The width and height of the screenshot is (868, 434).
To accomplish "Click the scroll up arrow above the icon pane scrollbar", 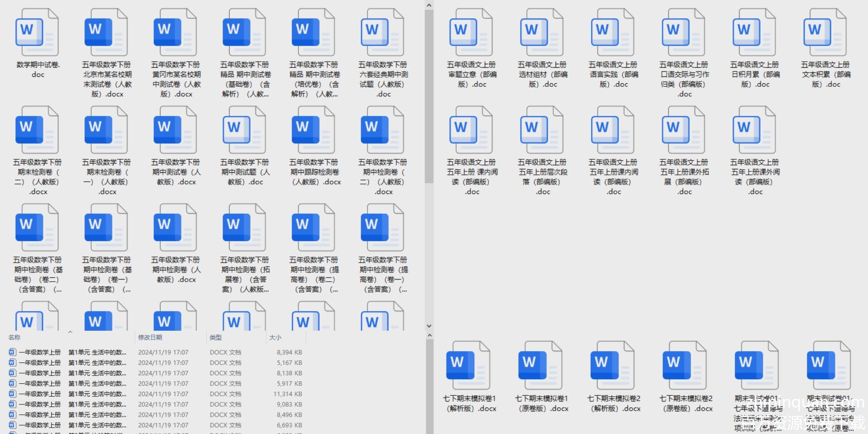I will 429,5.
